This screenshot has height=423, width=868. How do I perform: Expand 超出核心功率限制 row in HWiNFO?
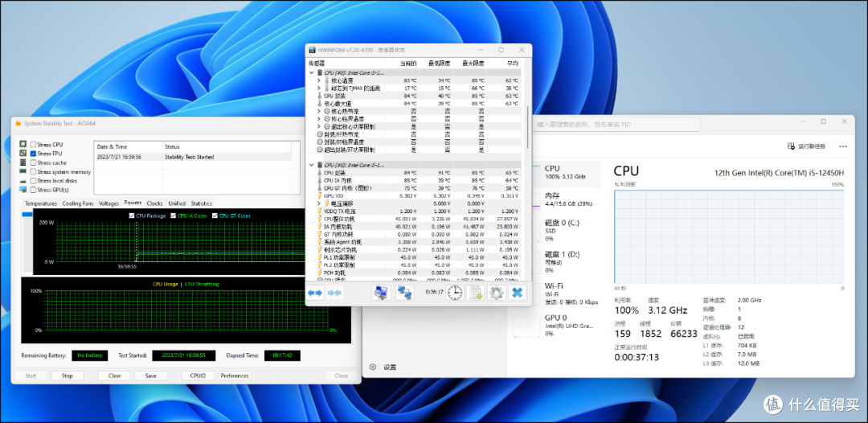(x=319, y=127)
